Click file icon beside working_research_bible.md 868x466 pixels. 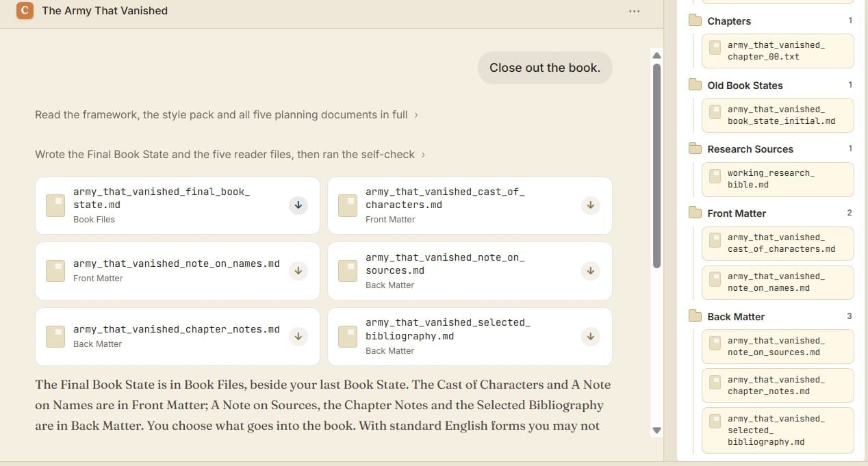tap(715, 175)
